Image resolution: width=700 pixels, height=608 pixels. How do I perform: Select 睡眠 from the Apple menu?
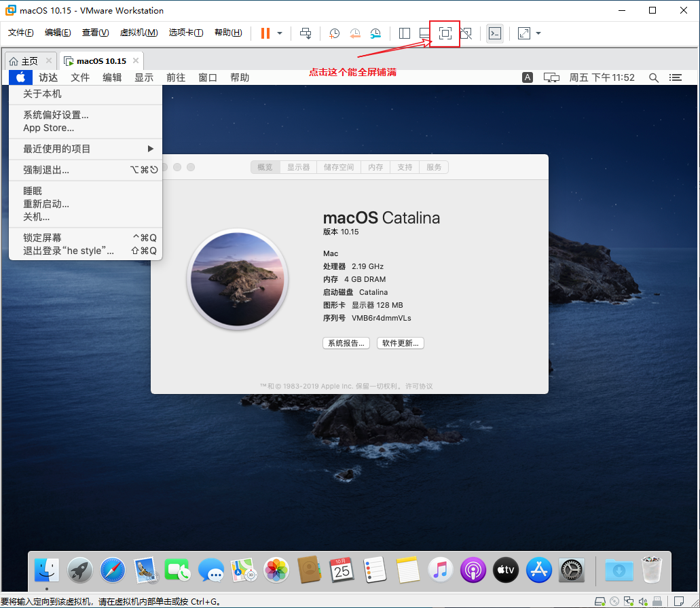[86, 191]
